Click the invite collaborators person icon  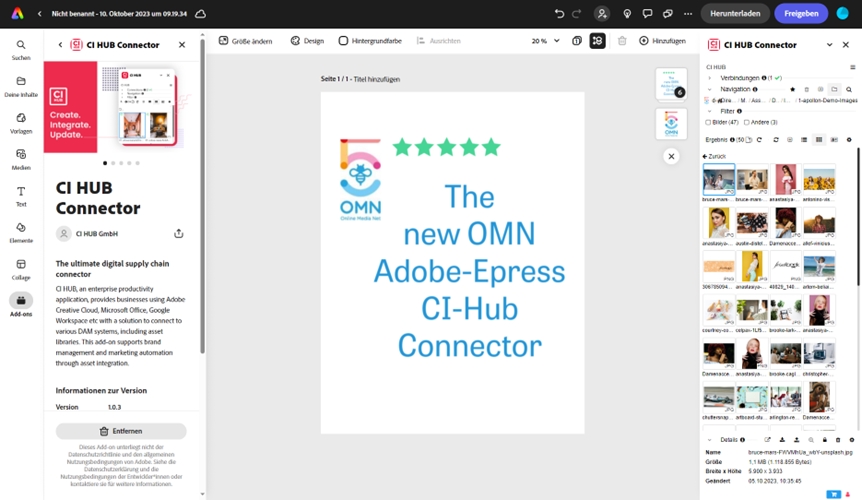(602, 13)
